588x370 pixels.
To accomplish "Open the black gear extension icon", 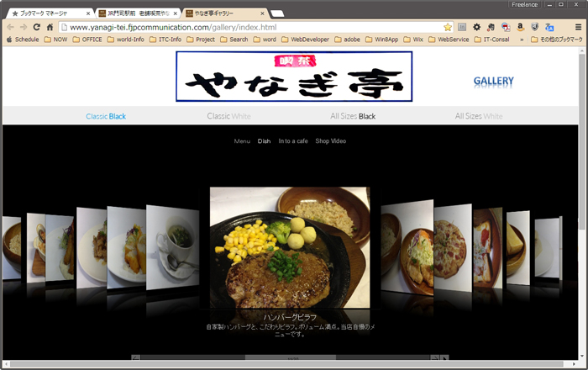I will [476, 27].
